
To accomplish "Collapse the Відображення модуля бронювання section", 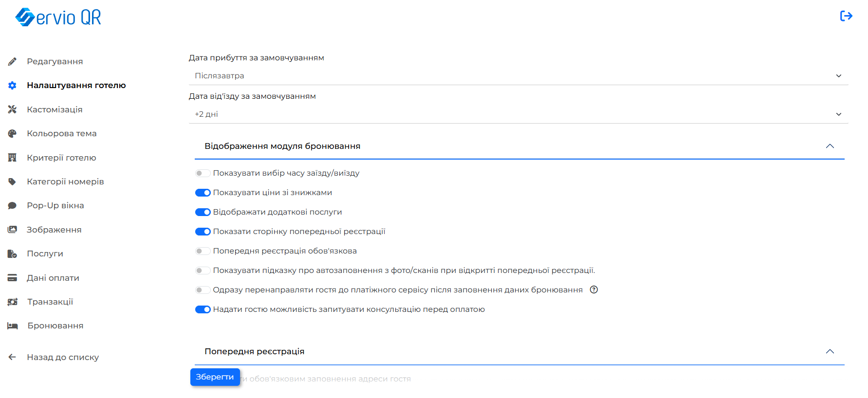I will [830, 146].
